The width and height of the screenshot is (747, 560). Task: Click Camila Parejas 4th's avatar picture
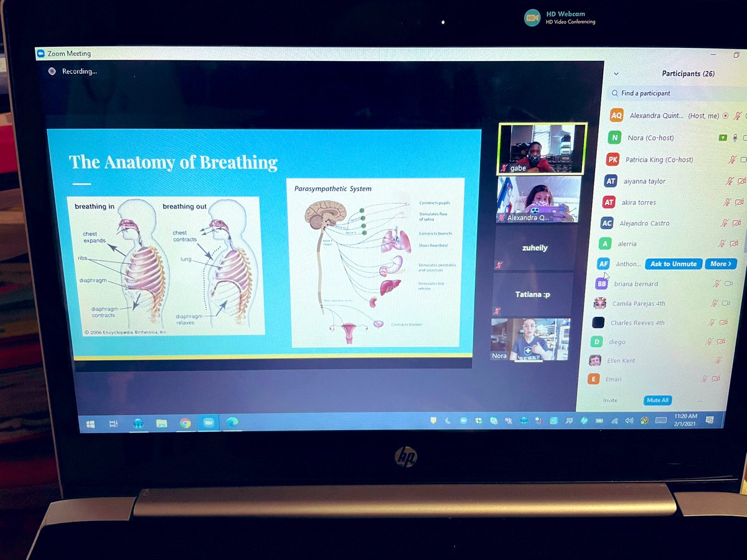point(600,304)
